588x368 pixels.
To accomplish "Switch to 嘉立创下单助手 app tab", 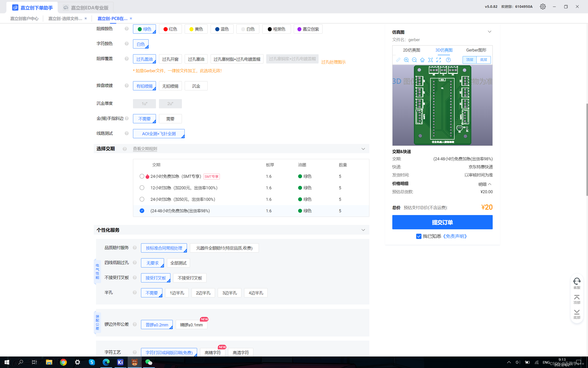I will tap(32, 8).
